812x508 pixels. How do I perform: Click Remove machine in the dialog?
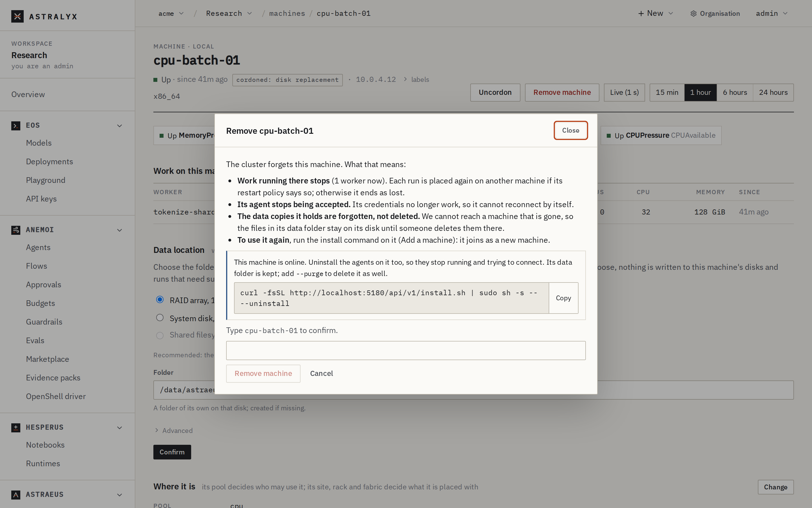click(263, 373)
